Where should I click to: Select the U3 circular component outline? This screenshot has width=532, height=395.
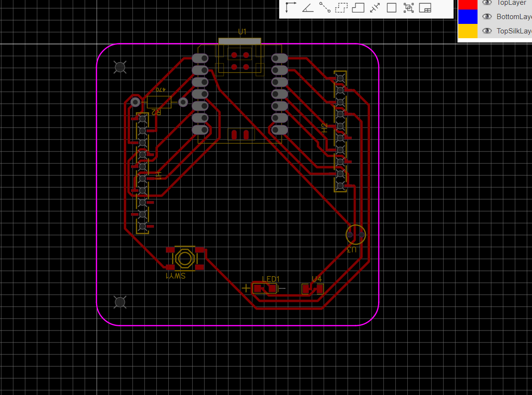356,235
